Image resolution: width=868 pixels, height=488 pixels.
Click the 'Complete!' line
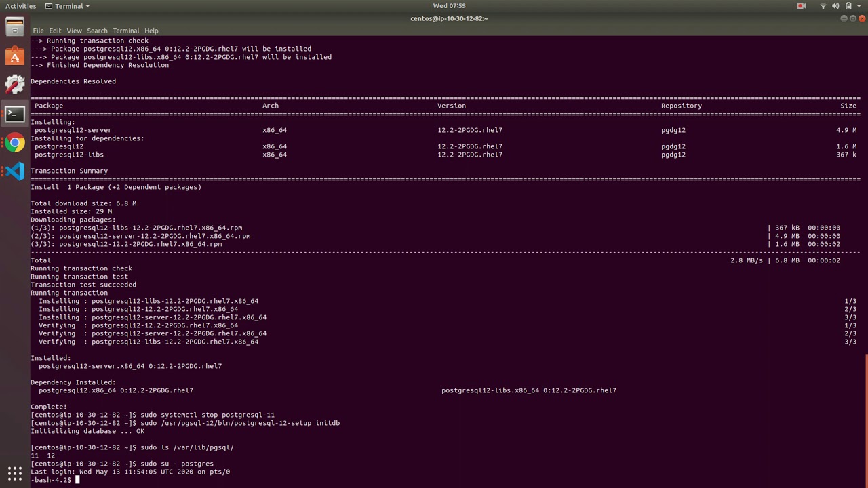pos(49,407)
